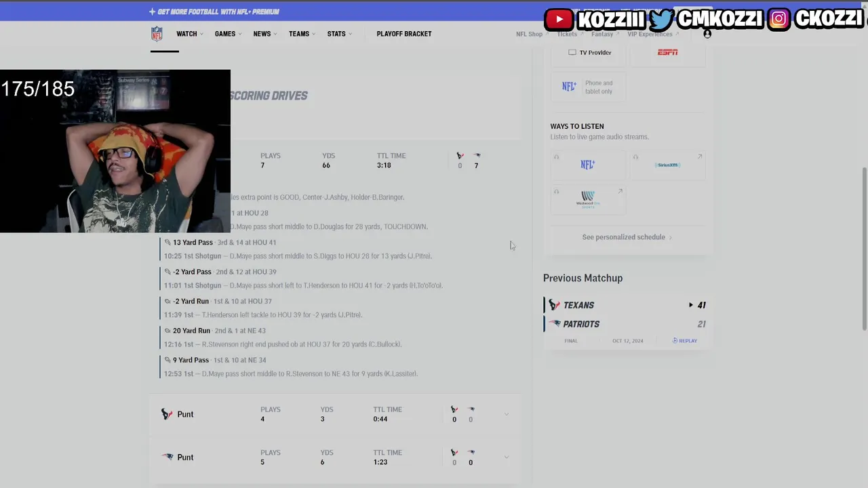Click the SiriusXM external link arrow
The width and height of the screenshot is (868, 488).
tap(700, 157)
